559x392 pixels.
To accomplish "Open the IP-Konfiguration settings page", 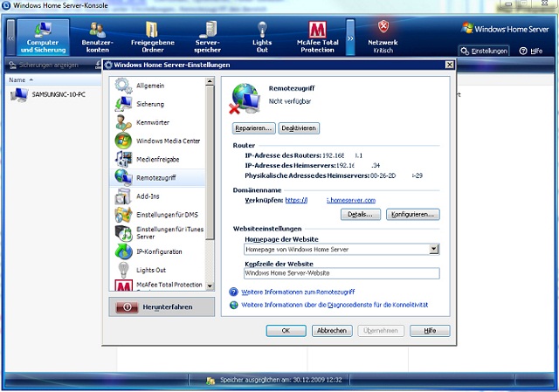I will tap(159, 251).
